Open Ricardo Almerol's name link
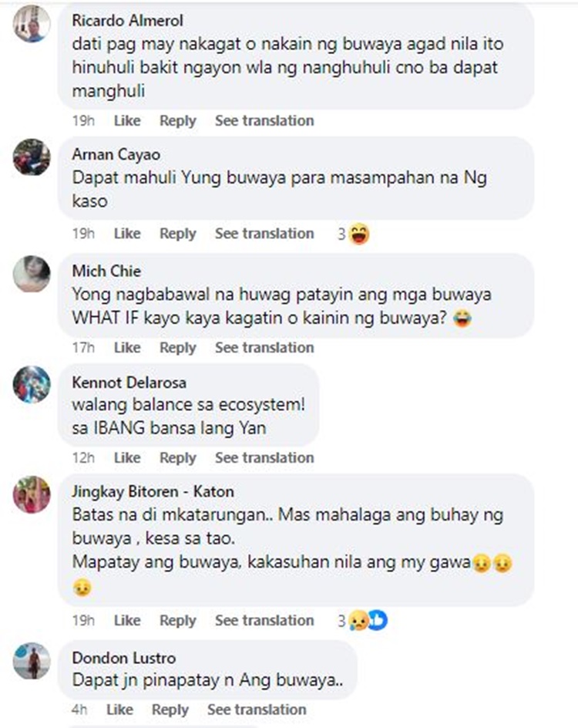Screen dimensions: 578x728 pyautogui.click(x=128, y=20)
